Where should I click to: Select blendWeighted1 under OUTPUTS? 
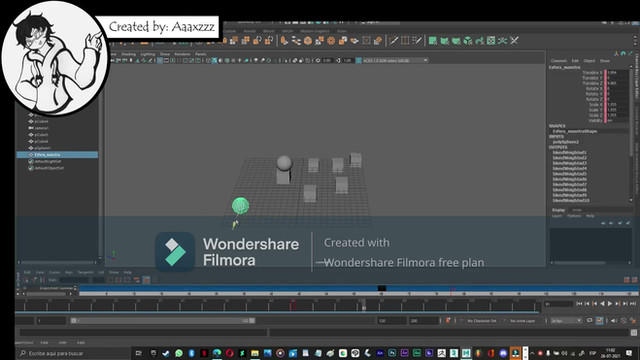[x=569, y=153]
